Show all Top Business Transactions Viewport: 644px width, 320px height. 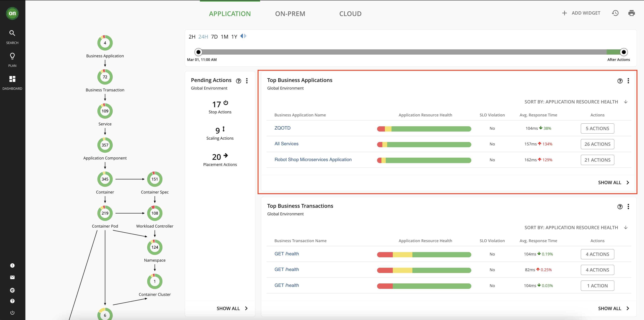(614, 308)
